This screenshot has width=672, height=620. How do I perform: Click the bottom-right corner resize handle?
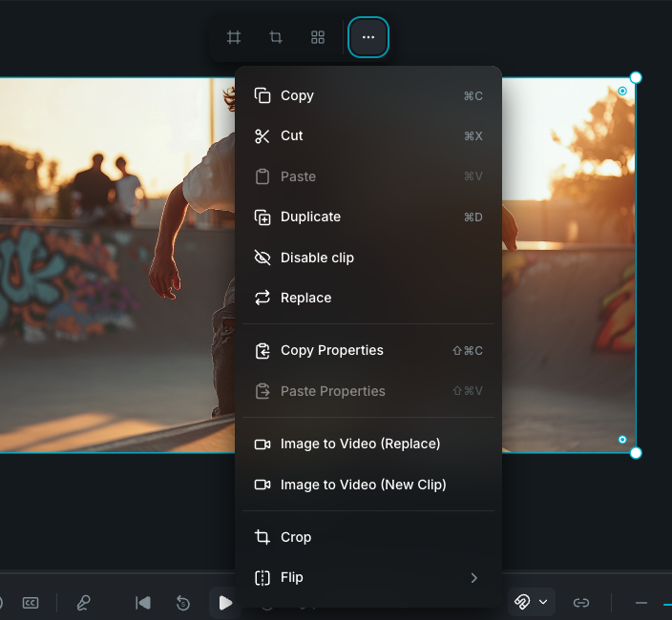(636, 452)
